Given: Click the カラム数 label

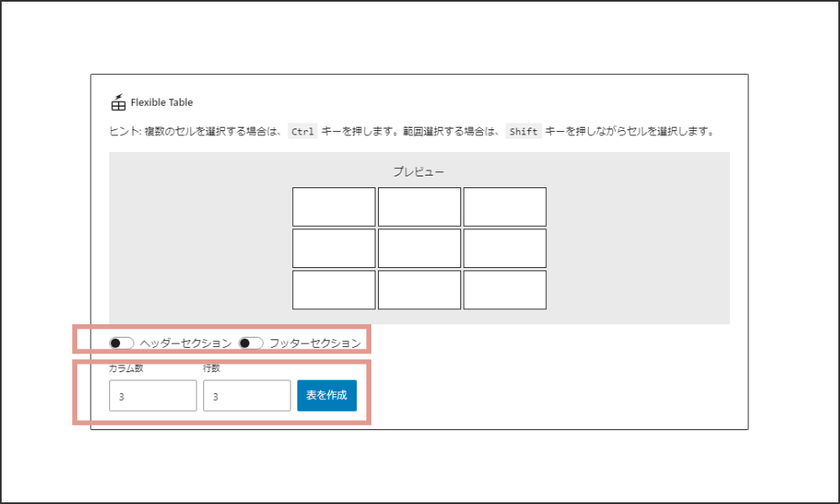Looking at the screenshot, I should pos(126,368).
